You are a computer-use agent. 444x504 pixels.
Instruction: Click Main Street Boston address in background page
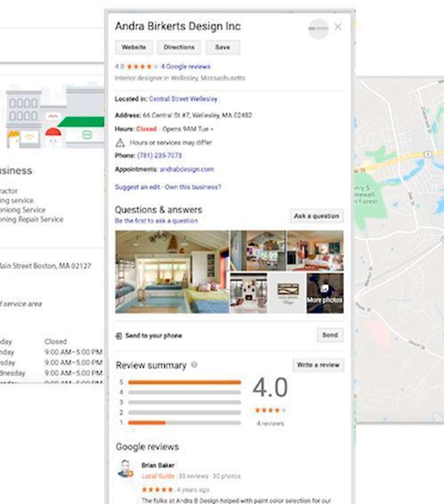[x=45, y=266]
